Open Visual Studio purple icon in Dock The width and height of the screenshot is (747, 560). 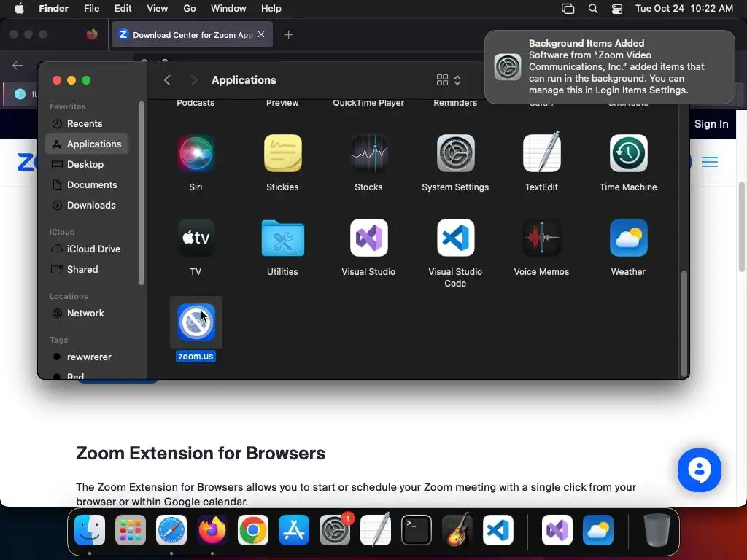click(557, 530)
